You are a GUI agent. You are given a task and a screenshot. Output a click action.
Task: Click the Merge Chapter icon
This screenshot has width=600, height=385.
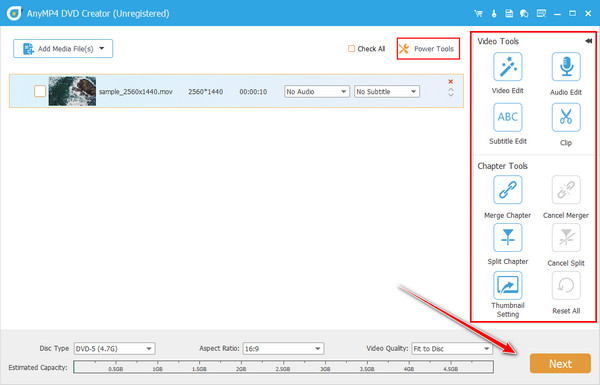(507, 189)
